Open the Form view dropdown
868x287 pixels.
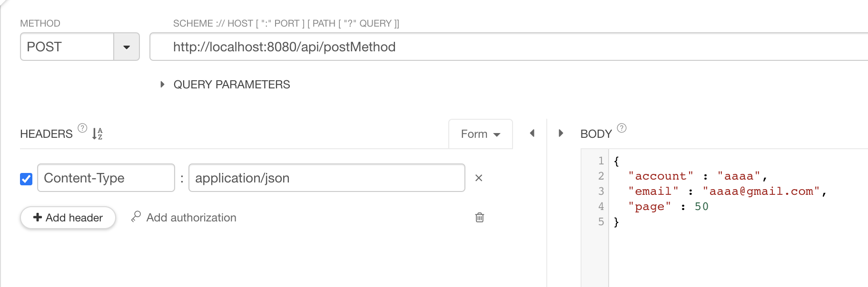point(481,134)
